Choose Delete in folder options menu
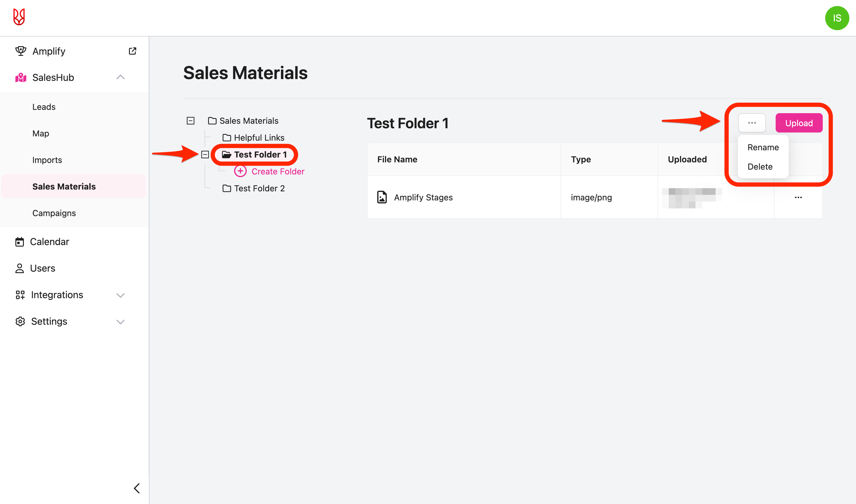 tap(760, 166)
